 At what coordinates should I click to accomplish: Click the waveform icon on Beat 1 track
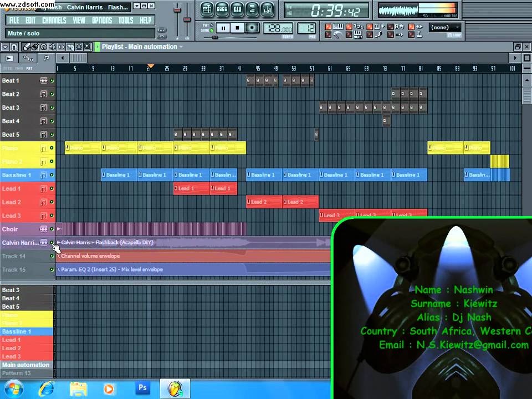click(x=43, y=80)
